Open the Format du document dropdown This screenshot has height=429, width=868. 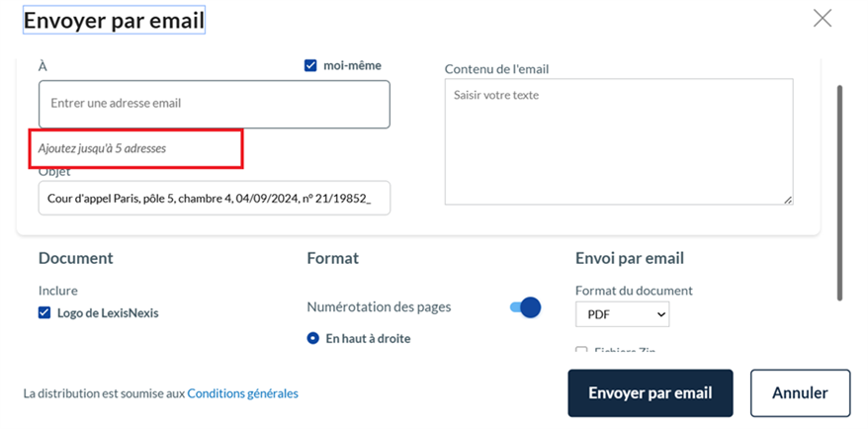(622, 314)
